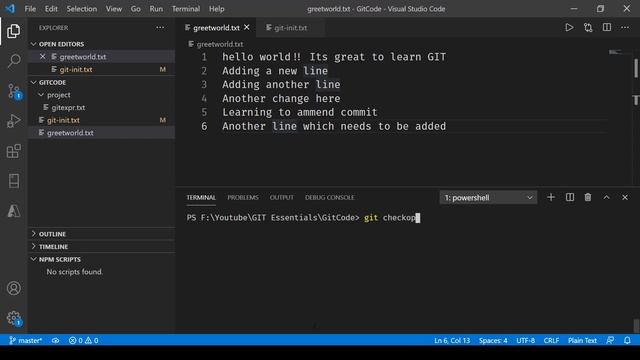Select greetworld.txt in the GITCODE tree
Screen dimensions: 640x360
[102, 133]
